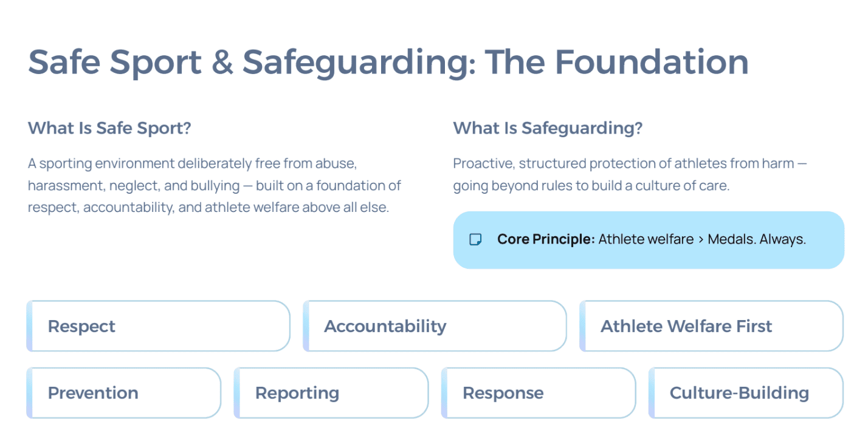Click the bold 'Core Principle:' label
Image resolution: width=868 pixels, height=433 pixels.
545,239
